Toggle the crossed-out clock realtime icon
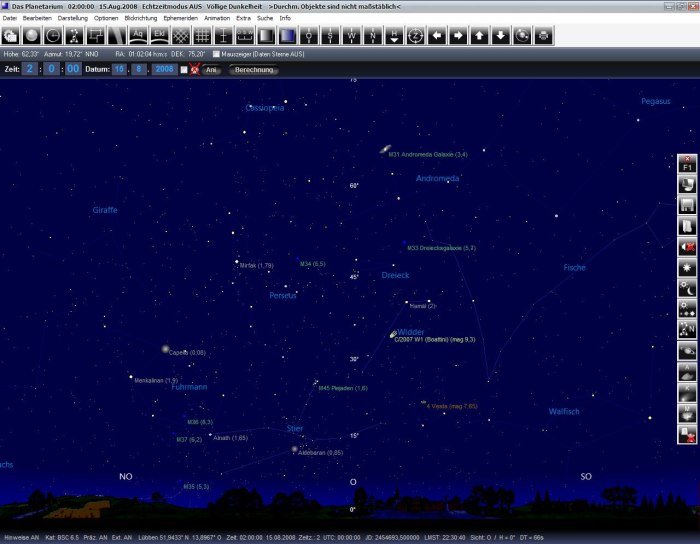This screenshot has width=700, height=544. 195,70
